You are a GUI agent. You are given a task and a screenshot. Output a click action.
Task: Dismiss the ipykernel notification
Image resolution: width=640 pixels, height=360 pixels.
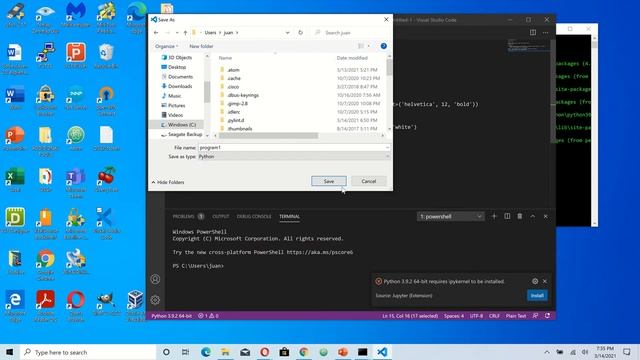click(544, 281)
